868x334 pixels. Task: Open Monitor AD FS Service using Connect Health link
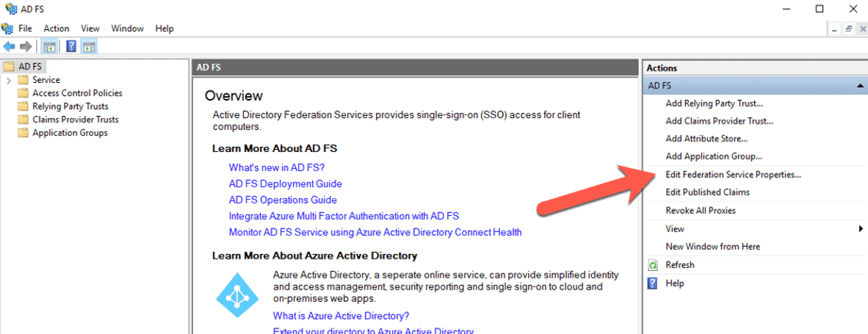coord(375,232)
